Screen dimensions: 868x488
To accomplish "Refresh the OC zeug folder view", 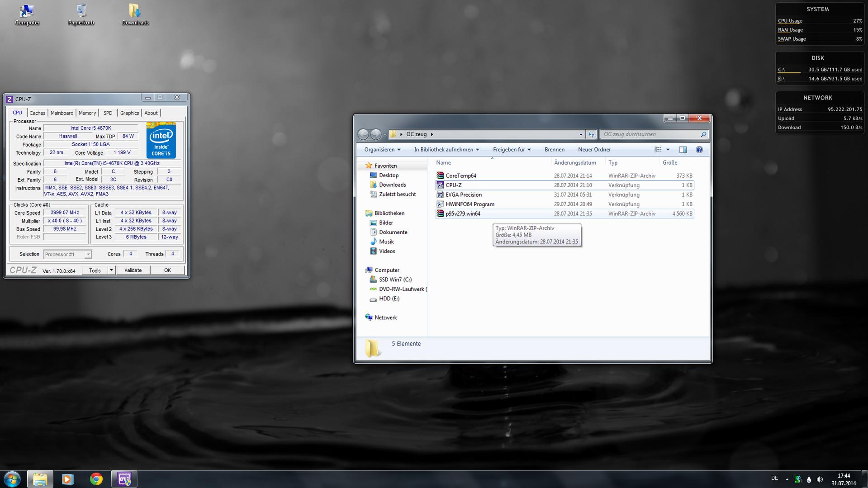I will point(591,134).
